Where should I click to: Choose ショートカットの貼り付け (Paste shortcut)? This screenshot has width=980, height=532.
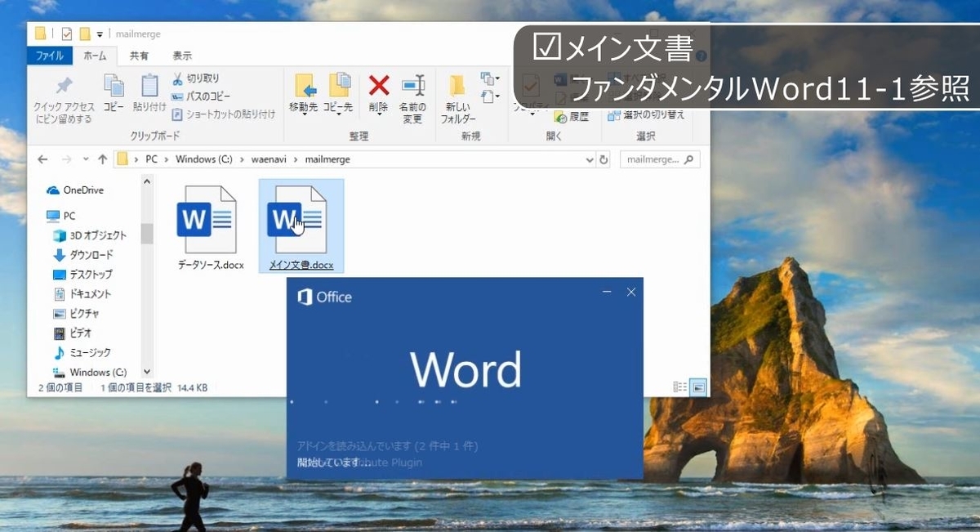coord(223,114)
